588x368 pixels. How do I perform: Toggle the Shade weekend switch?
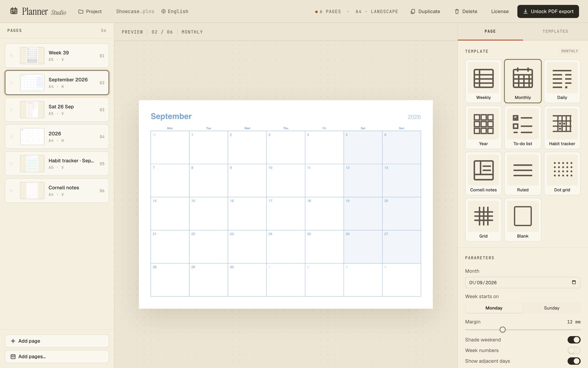574,340
